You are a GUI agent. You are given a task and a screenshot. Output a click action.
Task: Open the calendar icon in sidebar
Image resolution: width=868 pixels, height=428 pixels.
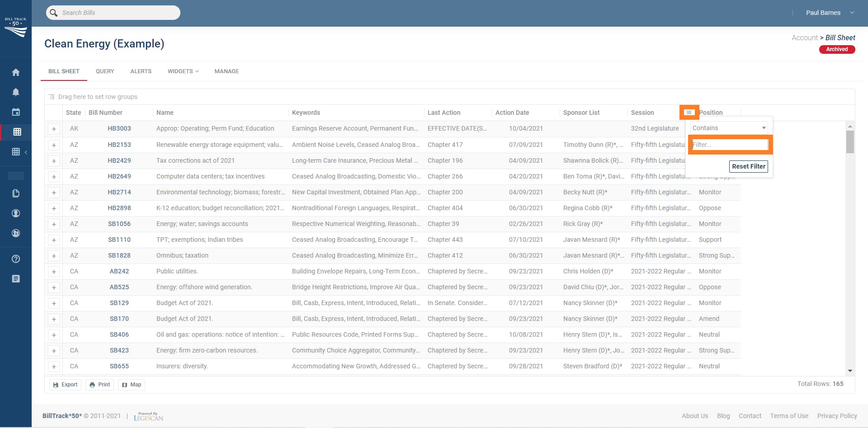[16, 112]
